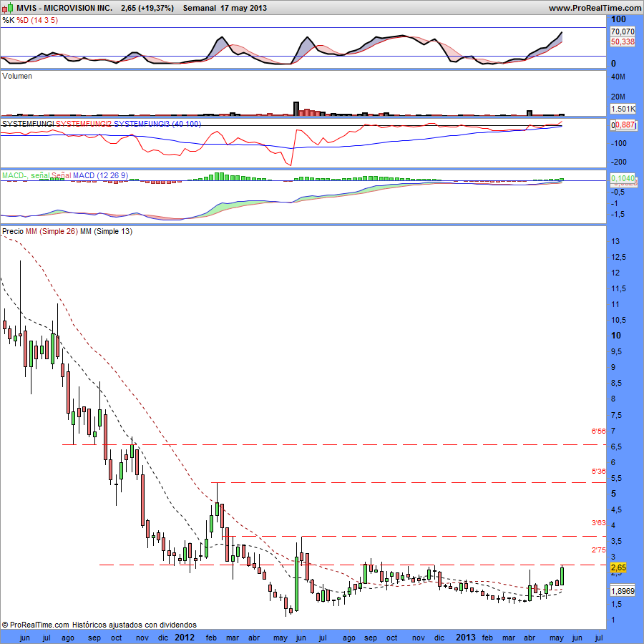The height and width of the screenshot is (644, 644).
Task: Click the 12,5 price axis label
Action: tap(619, 257)
